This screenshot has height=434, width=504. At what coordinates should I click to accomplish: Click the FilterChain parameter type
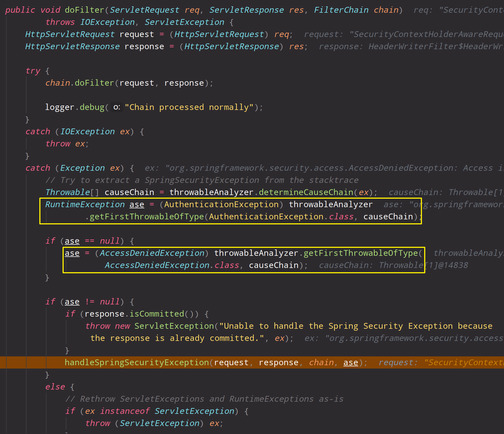341,10
